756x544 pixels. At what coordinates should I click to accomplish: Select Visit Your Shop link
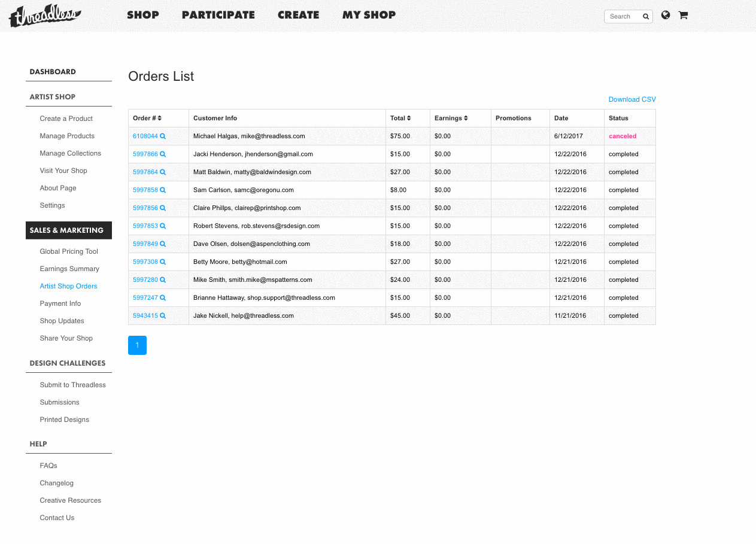pyautogui.click(x=63, y=171)
